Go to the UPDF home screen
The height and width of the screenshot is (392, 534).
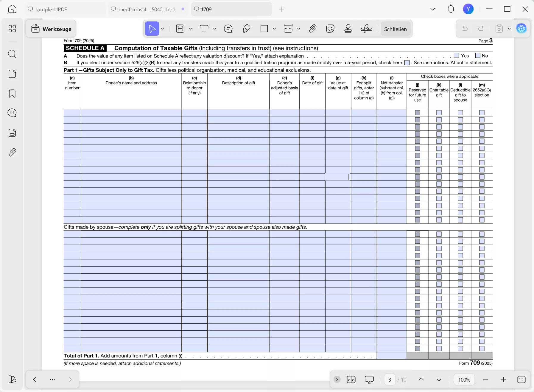click(x=12, y=9)
